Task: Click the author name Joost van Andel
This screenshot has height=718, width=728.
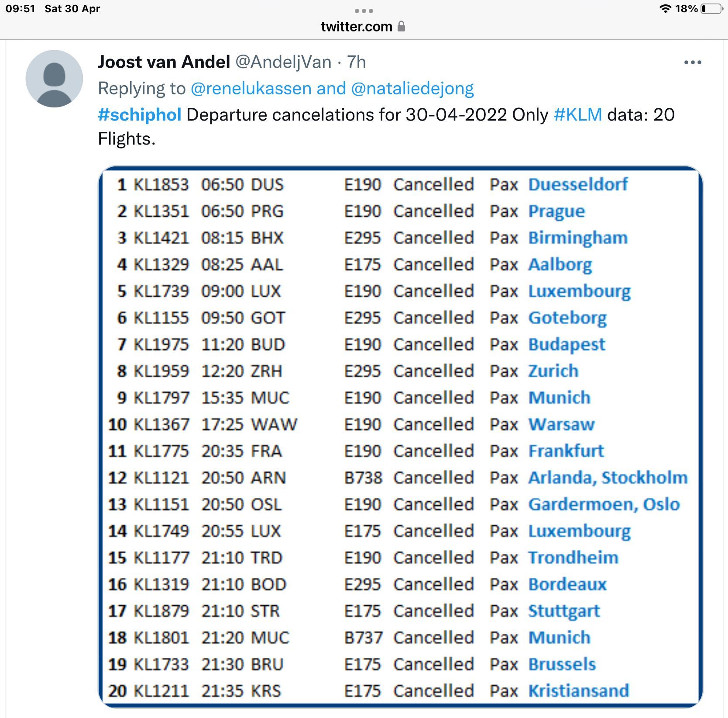Action: [164, 62]
